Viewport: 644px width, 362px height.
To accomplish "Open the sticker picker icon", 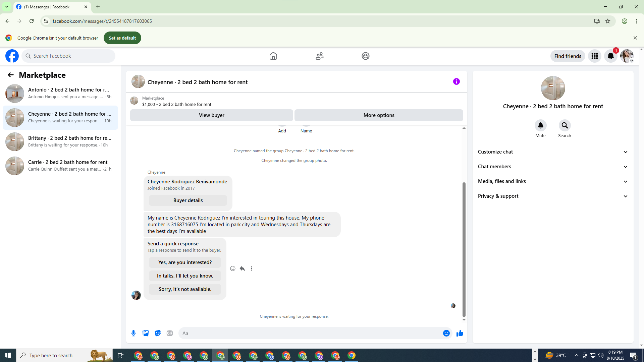I will coord(158,333).
